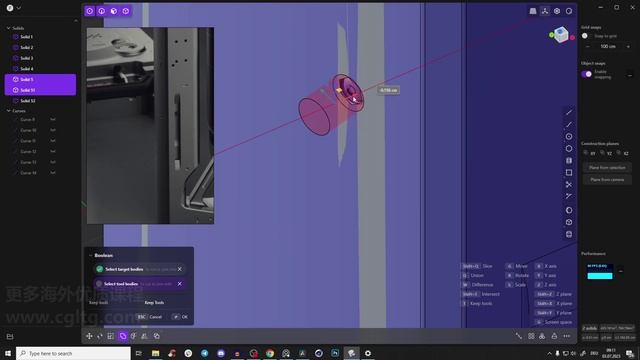Toggle visibility icon of Curve 10
The width and height of the screenshot is (640, 360).
(x=53, y=130)
